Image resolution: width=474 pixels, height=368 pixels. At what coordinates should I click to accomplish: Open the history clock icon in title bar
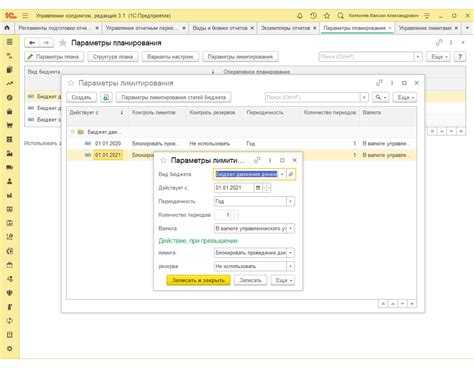pyautogui.click(x=313, y=16)
